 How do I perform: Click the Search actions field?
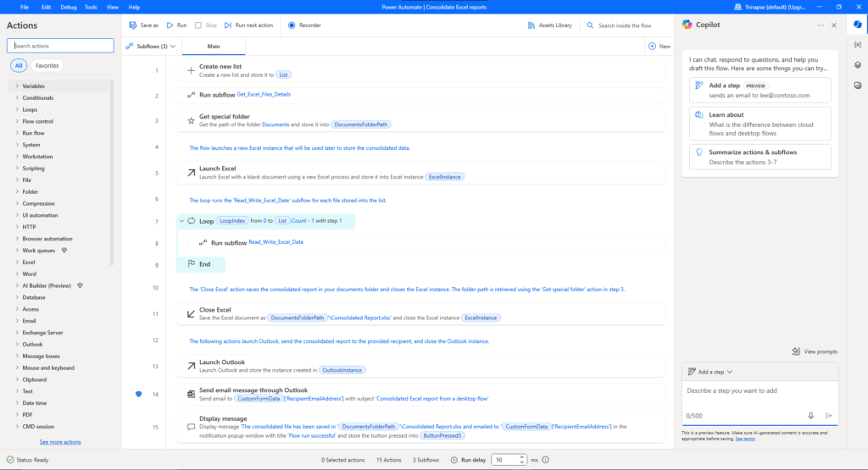coord(60,46)
